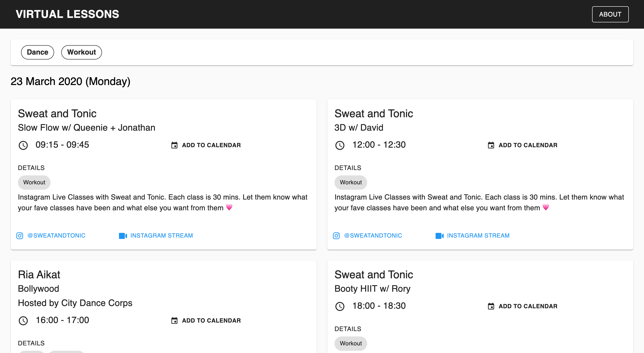Click calendar icon for Booty HIIT class

click(x=491, y=306)
